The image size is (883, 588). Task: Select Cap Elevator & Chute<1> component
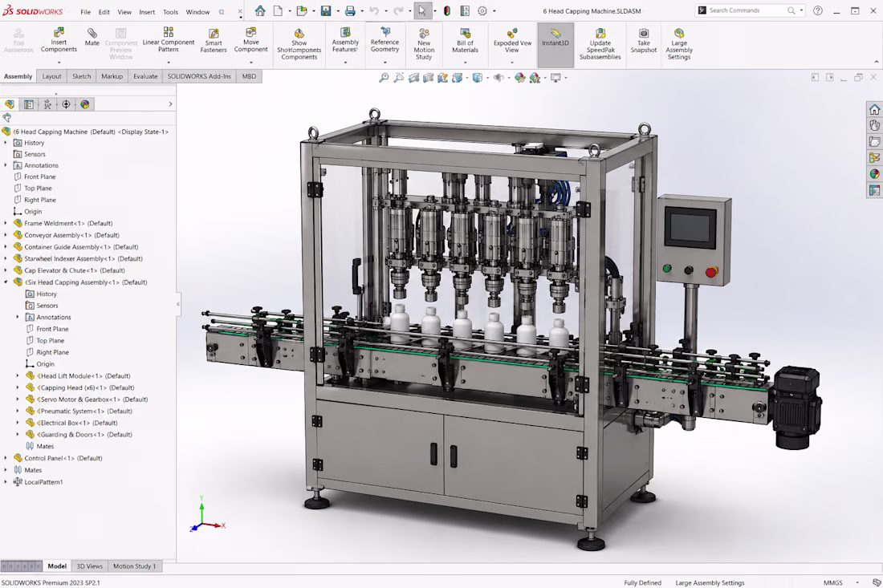click(x=69, y=270)
